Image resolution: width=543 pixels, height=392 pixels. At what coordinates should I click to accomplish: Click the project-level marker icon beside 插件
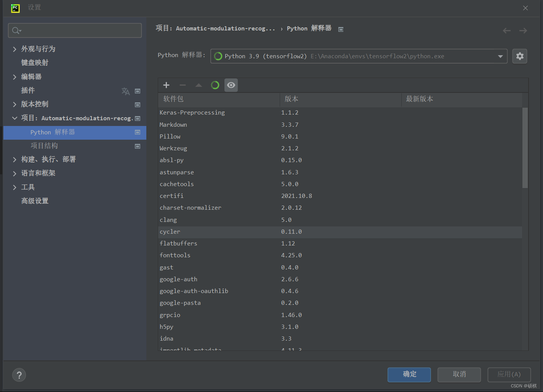tap(138, 91)
